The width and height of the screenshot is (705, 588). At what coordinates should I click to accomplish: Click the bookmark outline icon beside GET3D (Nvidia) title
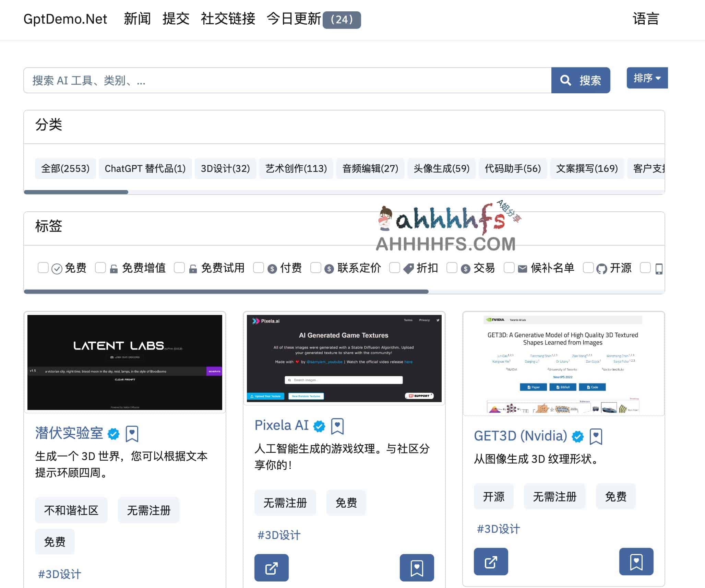tap(596, 436)
